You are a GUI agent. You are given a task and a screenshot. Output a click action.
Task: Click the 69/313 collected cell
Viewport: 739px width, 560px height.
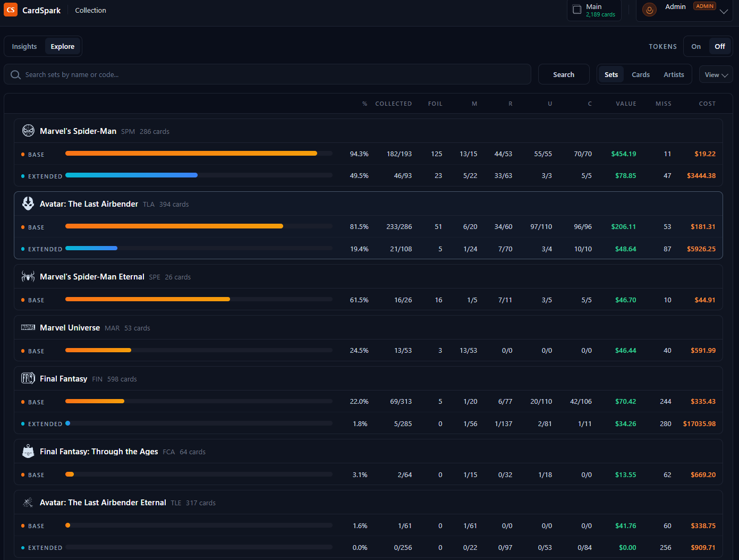tap(401, 402)
